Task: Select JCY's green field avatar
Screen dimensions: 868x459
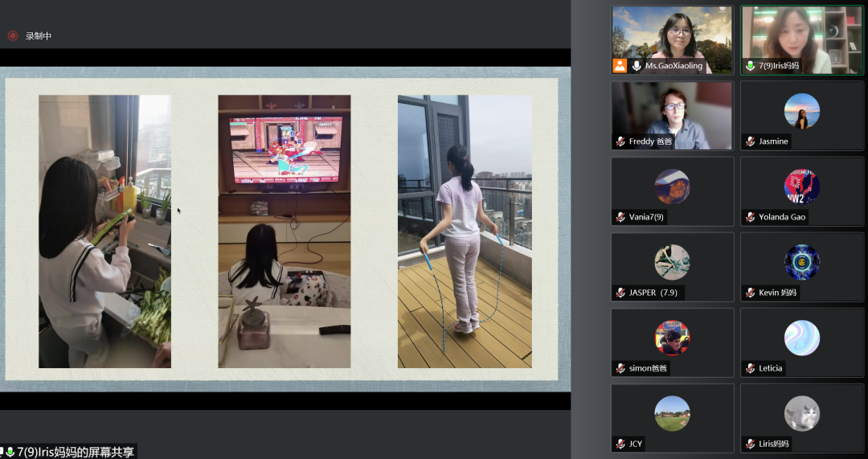Action: pyautogui.click(x=672, y=414)
